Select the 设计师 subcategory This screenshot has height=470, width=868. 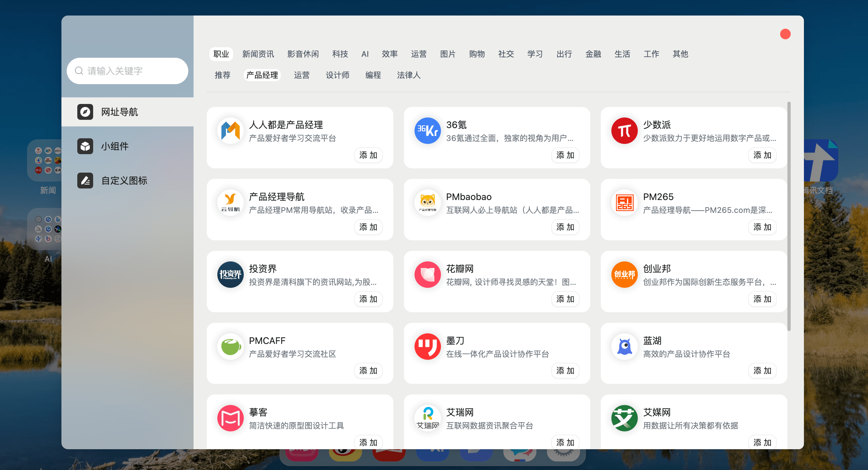point(337,75)
